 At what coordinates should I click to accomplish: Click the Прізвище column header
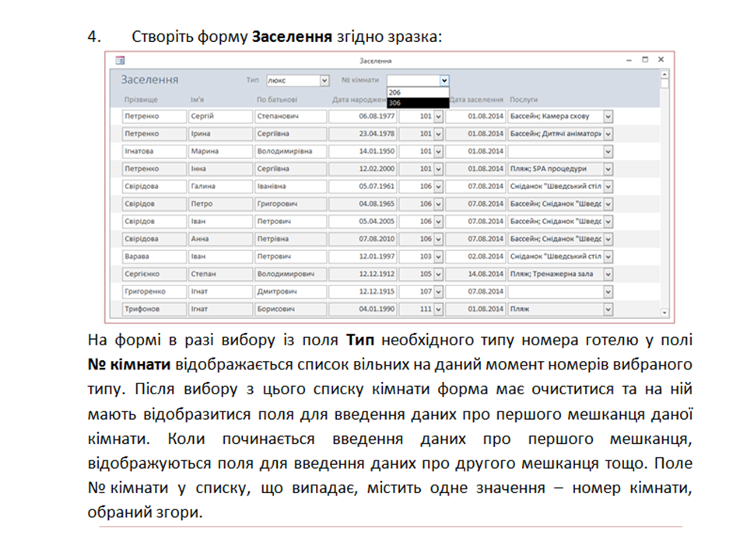pos(141,100)
